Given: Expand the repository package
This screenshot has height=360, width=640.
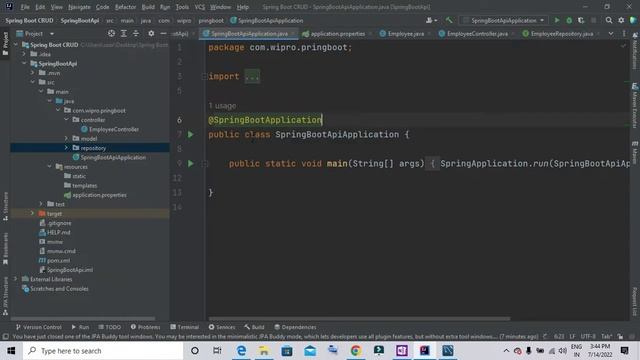Looking at the screenshot, I should (x=66, y=148).
